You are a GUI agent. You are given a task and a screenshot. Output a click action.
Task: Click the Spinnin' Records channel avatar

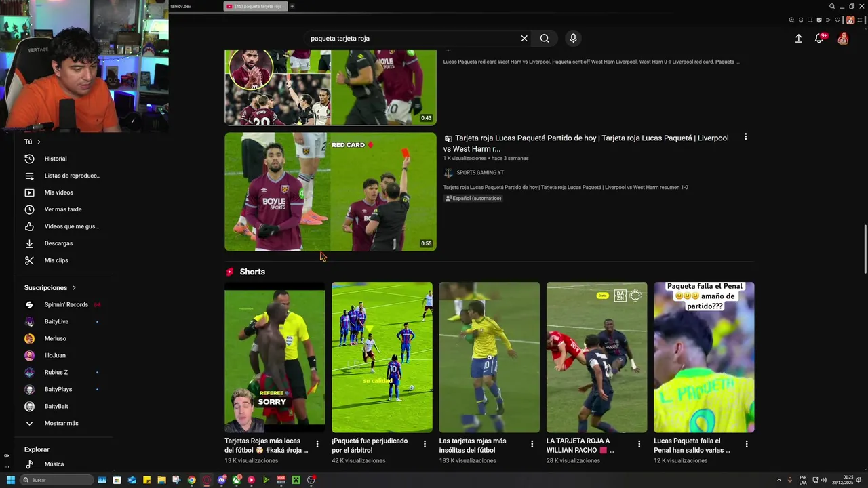(x=29, y=304)
